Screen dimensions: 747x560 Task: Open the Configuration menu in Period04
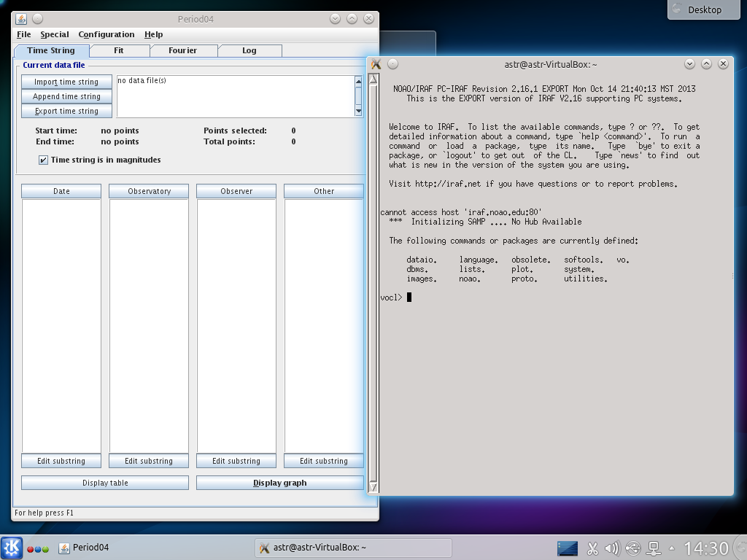107,34
